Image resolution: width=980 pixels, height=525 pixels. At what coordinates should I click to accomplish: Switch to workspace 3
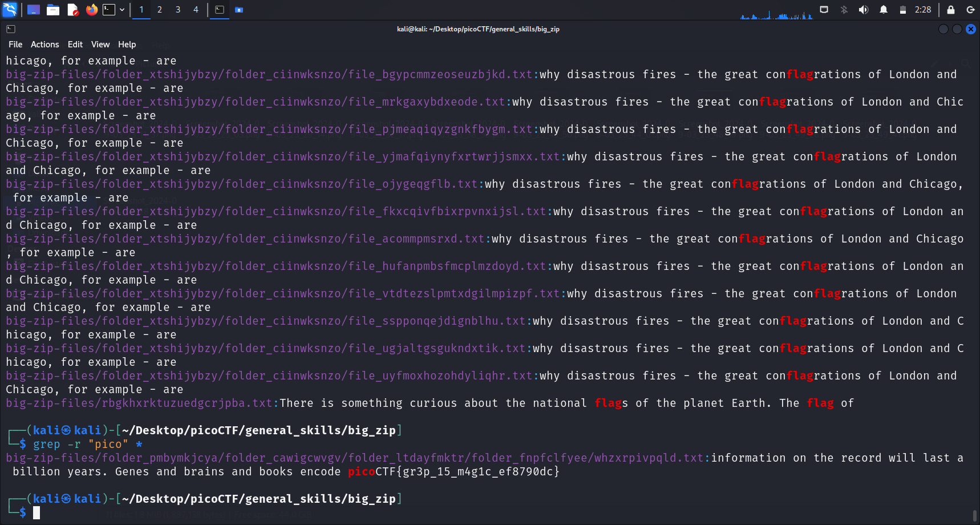click(x=178, y=10)
